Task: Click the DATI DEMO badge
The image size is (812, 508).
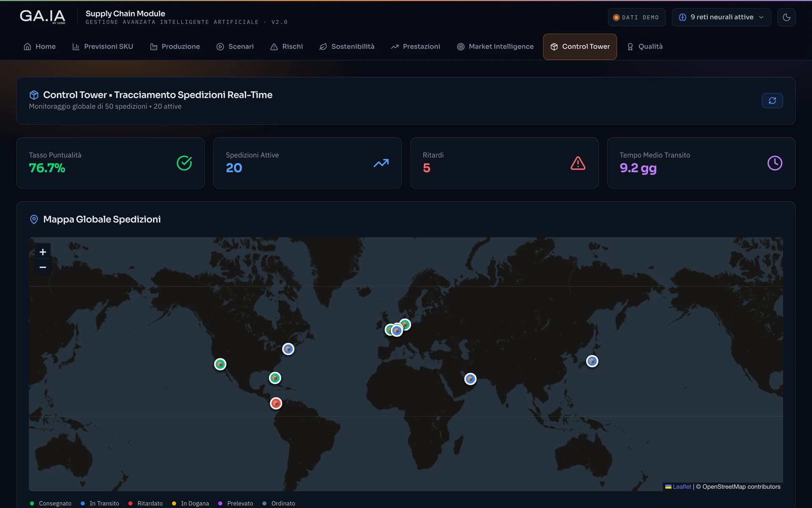Action: pos(636,17)
